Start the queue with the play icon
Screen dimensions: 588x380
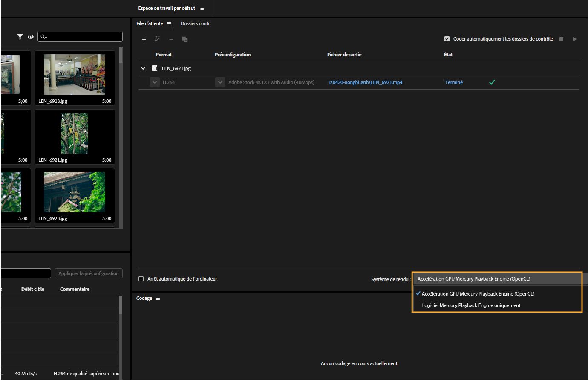[x=574, y=39]
